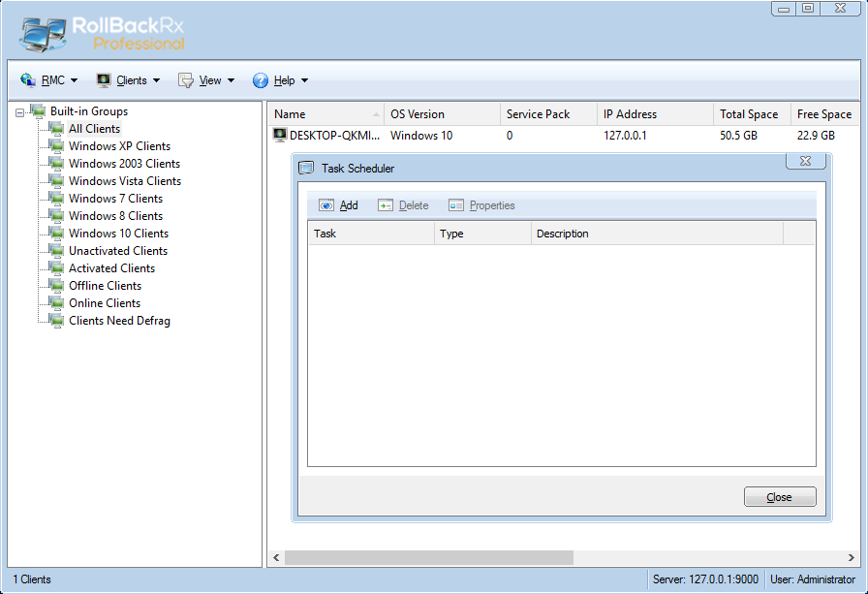Click the Clients monitor icon in toolbar
This screenshot has width=868, height=594.
pos(104,80)
